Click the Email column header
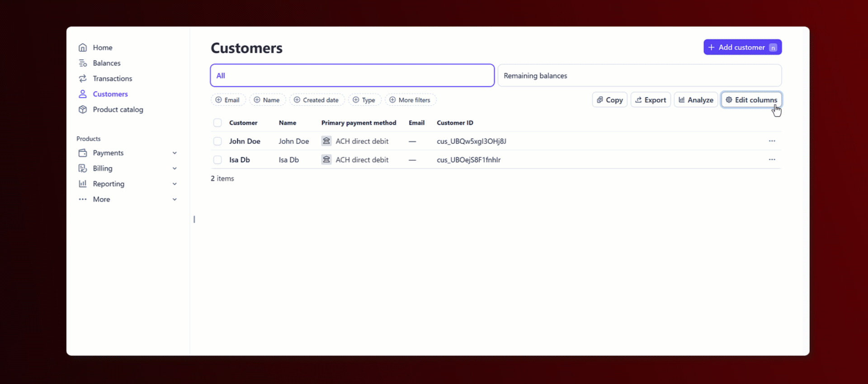Viewport: 868px width, 384px height. coord(416,123)
